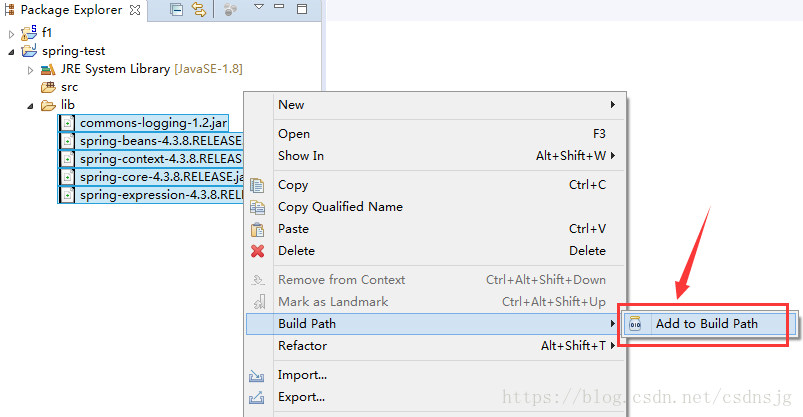Click the spring-core jar file icon
This screenshot has width=803, height=417.
tap(67, 177)
